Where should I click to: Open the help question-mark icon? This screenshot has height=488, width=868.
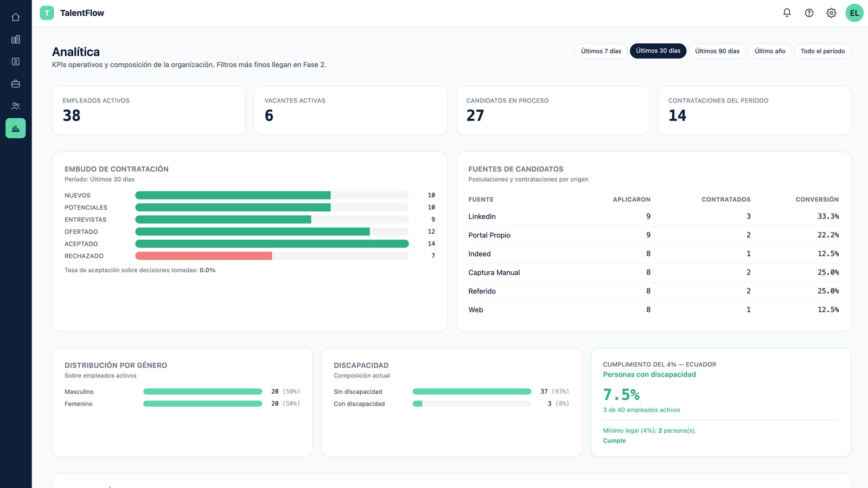(809, 13)
